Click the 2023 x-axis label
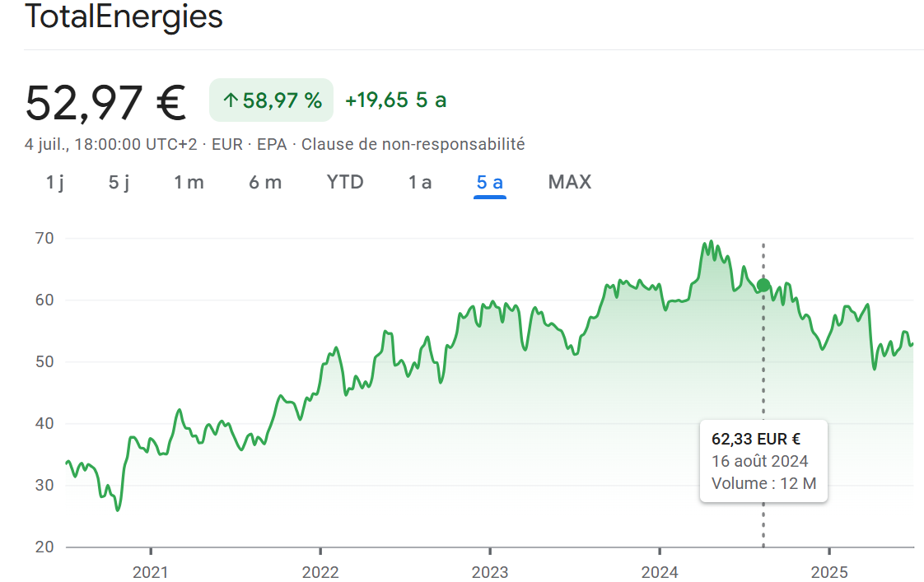Image resolution: width=924 pixels, height=582 pixels. click(x=490, y=572)
